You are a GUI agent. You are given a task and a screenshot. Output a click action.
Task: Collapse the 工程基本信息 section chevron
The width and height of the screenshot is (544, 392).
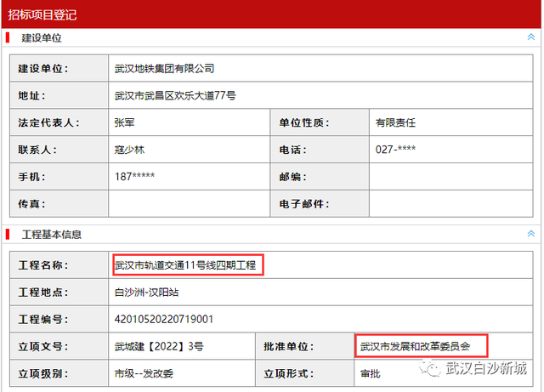(530, 233)
